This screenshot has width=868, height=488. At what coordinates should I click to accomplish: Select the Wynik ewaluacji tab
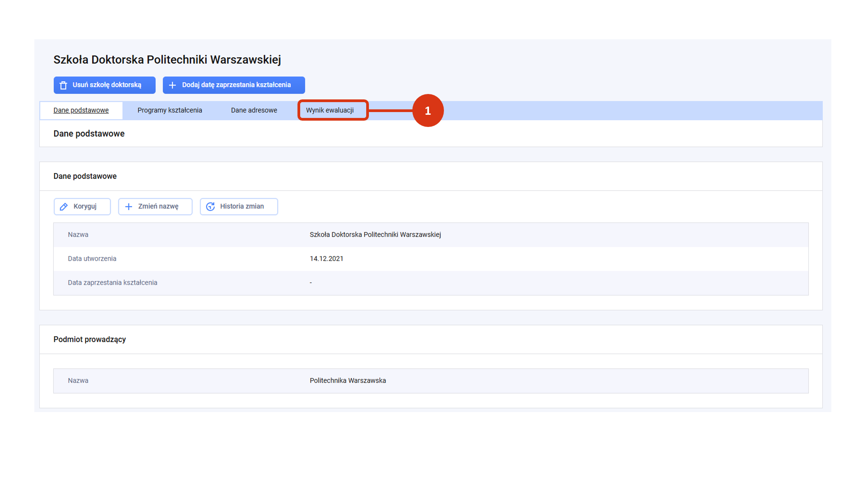coord(330,110)
